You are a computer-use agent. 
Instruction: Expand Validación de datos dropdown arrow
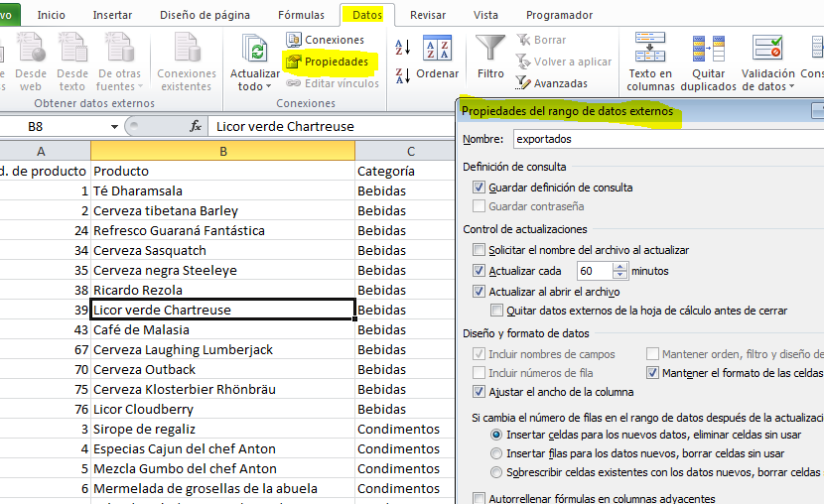(791, 86)
